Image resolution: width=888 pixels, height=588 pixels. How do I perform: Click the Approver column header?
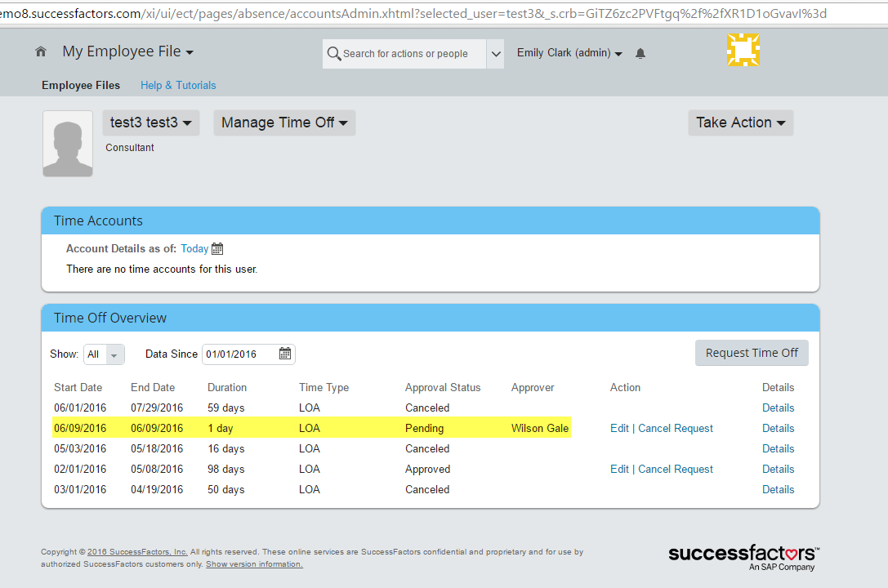click(x=533, y=388)
